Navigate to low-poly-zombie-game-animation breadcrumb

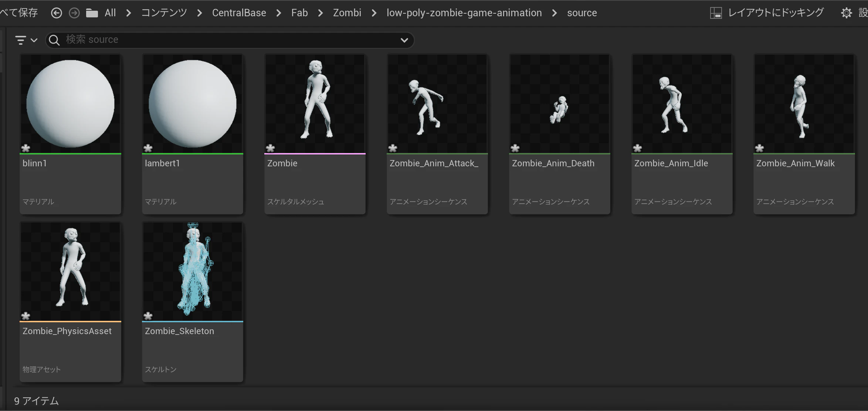click(x=464, y=13)
